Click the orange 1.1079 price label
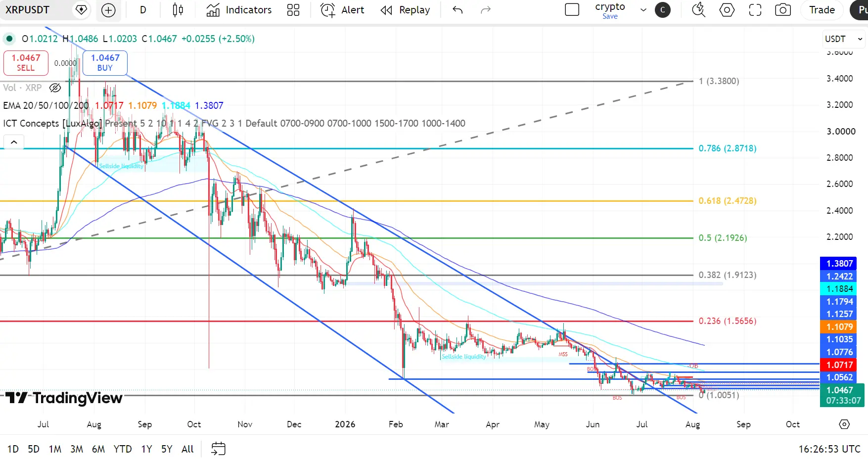Viewport: 868px width, 460px height. point(839,327)
